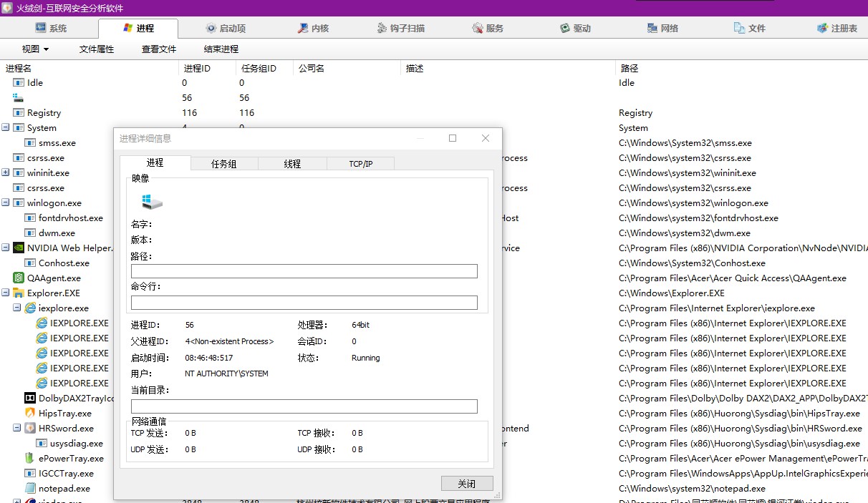Click the 关闭 button in dialog
The image size is (868, 503).
tap(467, 483)
